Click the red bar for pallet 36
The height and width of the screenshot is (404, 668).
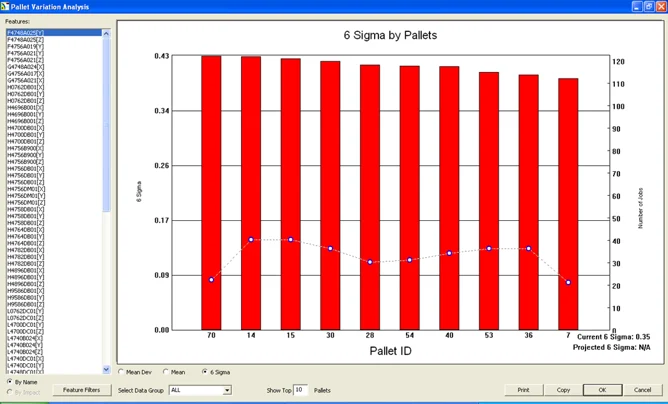[x=528, y=202]
